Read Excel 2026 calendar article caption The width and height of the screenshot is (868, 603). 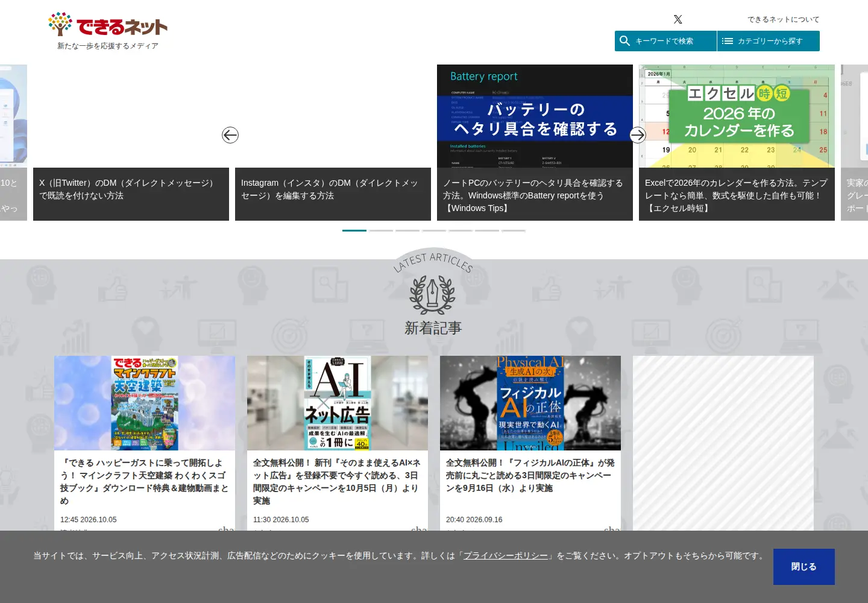737,194
